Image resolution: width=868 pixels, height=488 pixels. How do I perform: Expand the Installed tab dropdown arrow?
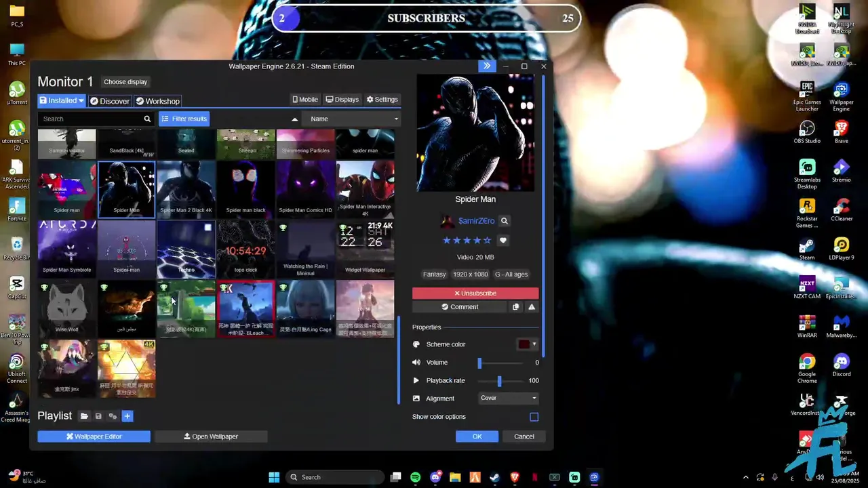[81, 101]
